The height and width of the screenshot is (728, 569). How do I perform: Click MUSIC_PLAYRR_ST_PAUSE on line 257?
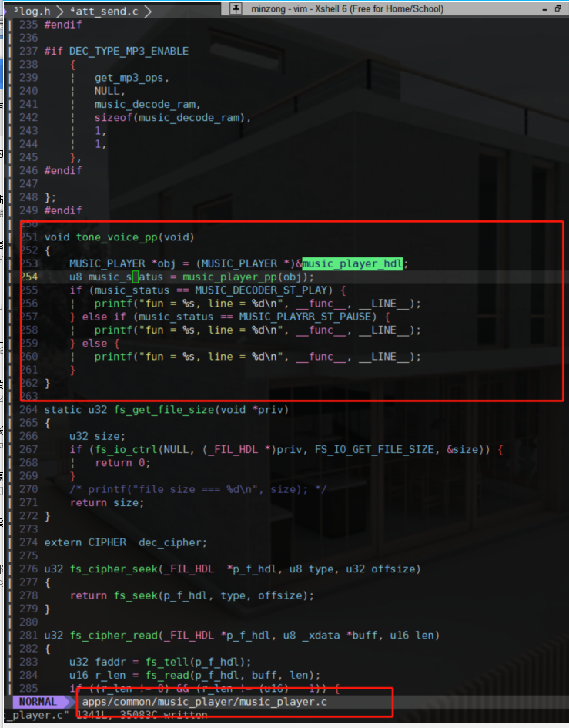305,317
